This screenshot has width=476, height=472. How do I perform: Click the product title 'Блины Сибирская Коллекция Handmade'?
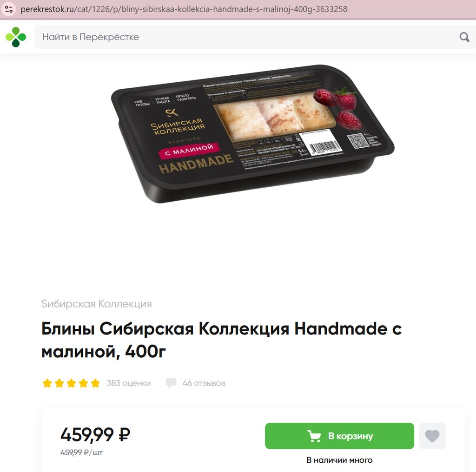222,340
